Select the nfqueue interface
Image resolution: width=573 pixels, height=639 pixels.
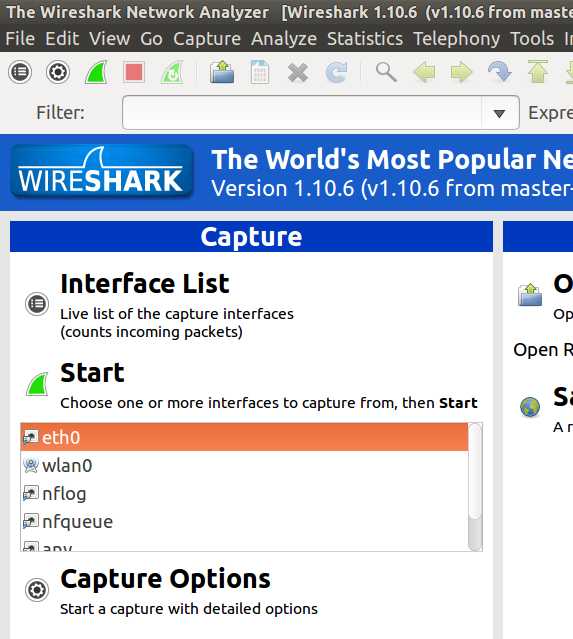click(244, 522)
